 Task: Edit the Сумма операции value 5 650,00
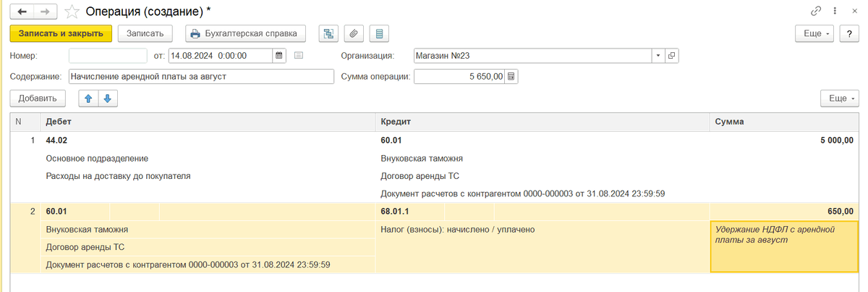click(459, 76)
